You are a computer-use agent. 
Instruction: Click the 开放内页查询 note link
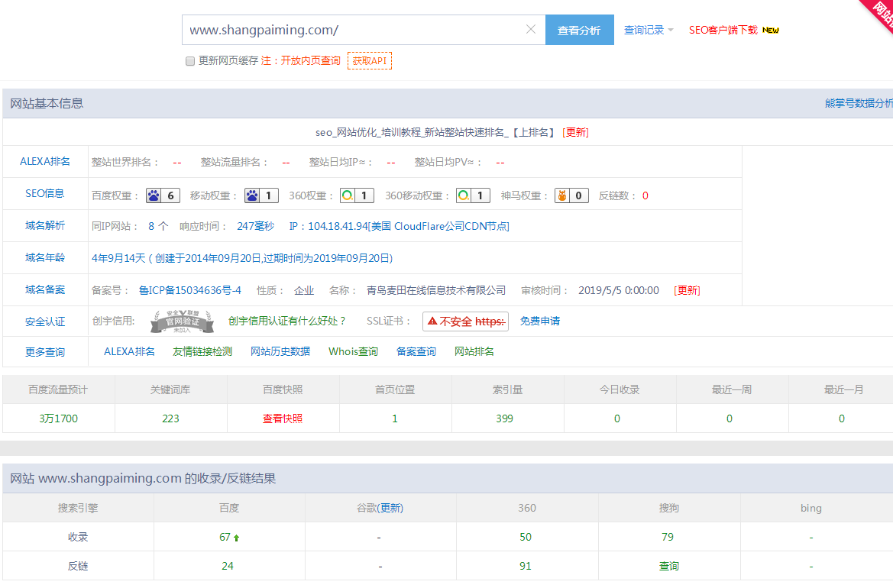tap(310, 61)
